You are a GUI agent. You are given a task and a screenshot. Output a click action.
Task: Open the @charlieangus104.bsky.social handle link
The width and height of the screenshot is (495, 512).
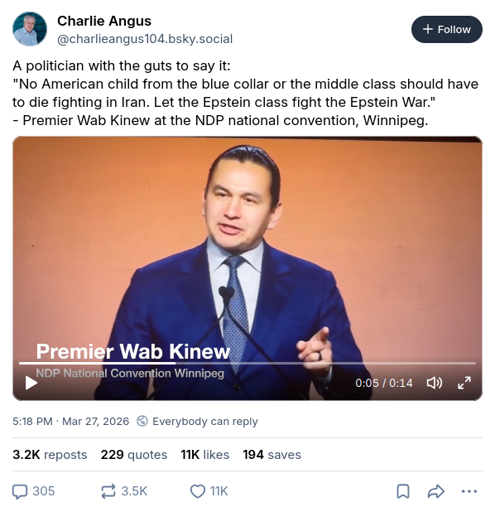click(145, 39)
